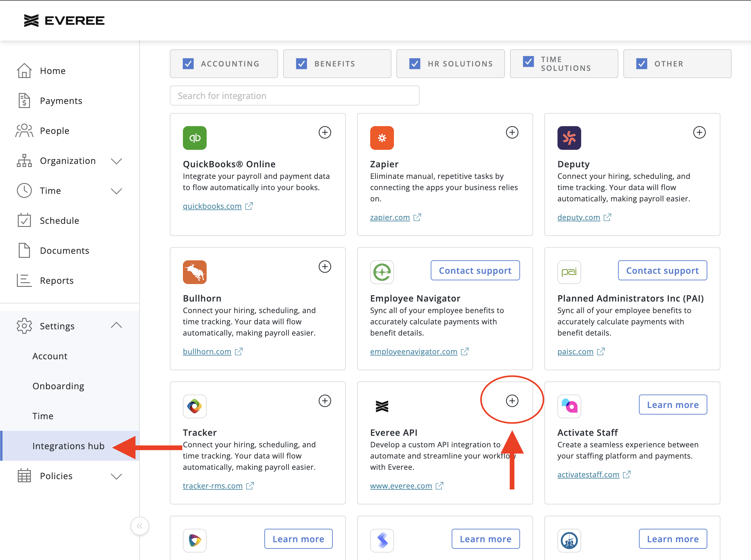Image resolution: width=751 pixels, height=560 pixels.
Task: Open the zapier.com link
Action: (x=390, y=217)
